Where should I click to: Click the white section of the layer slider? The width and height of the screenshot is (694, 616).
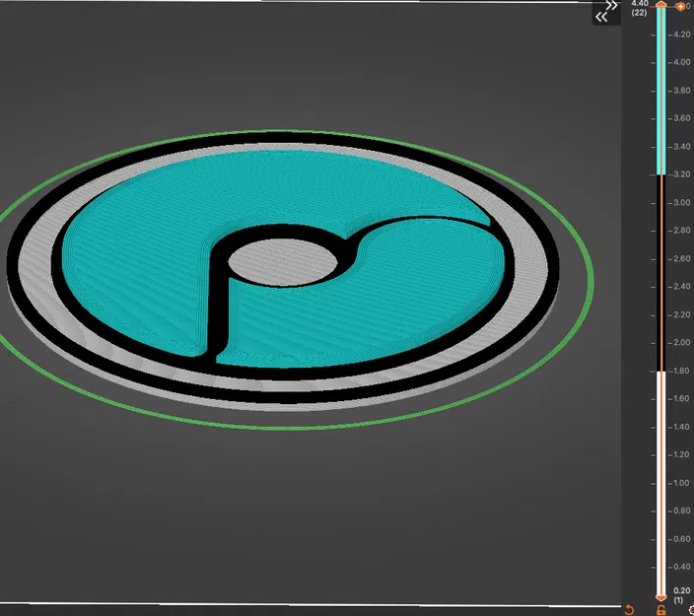[660, 483]
